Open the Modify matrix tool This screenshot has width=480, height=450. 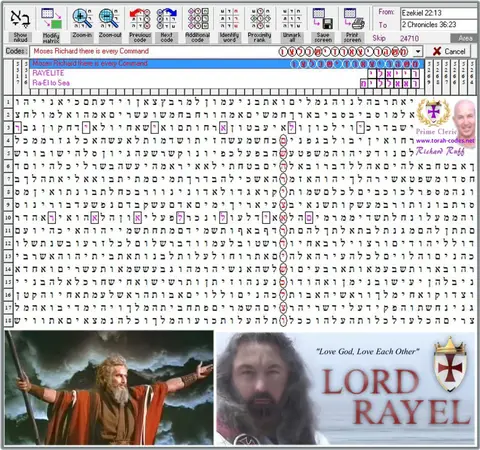point(51,19)
